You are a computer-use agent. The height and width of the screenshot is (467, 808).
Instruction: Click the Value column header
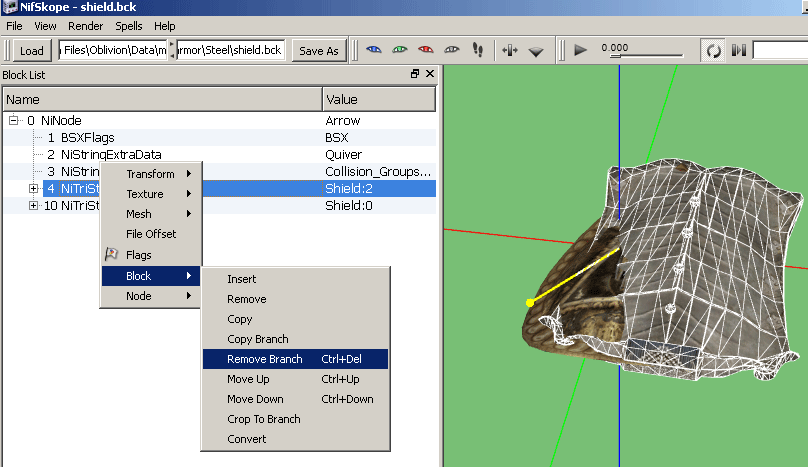coord(379,99)
